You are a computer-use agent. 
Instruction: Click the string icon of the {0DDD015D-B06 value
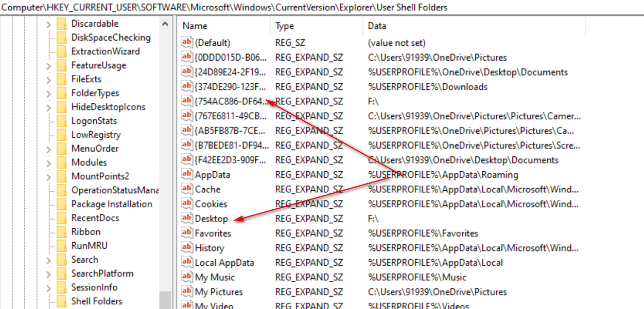pos(186,57)
